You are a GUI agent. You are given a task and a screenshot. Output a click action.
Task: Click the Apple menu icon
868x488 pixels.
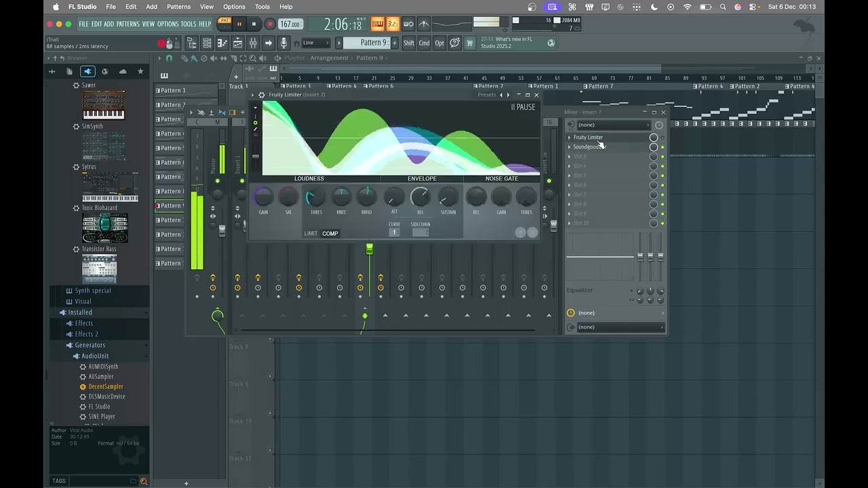(56, 7)
